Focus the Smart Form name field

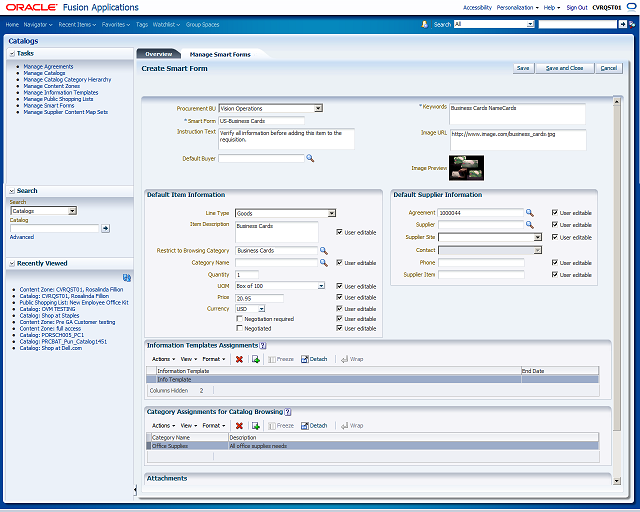pyautogui.click(x=262, y=121)
